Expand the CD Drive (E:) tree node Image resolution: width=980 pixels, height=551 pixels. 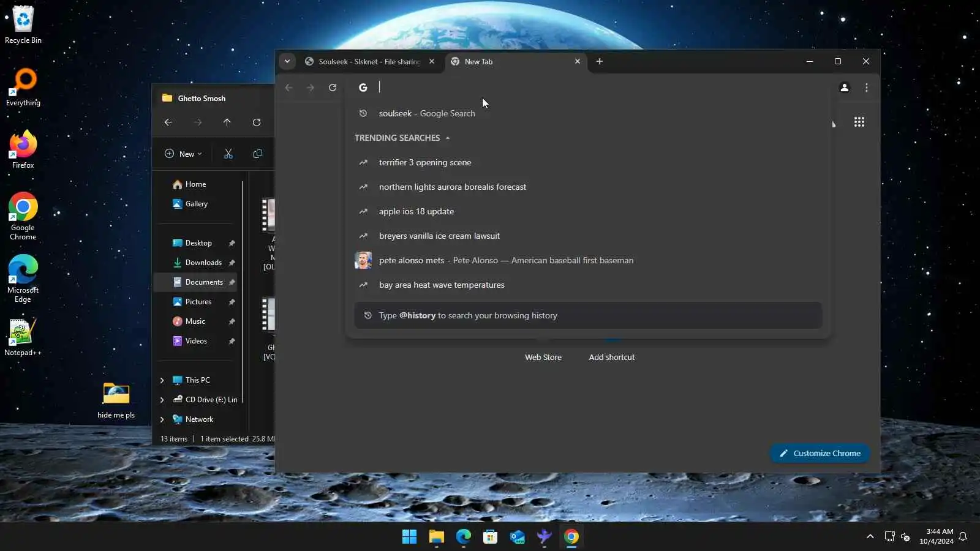point(162,400)
